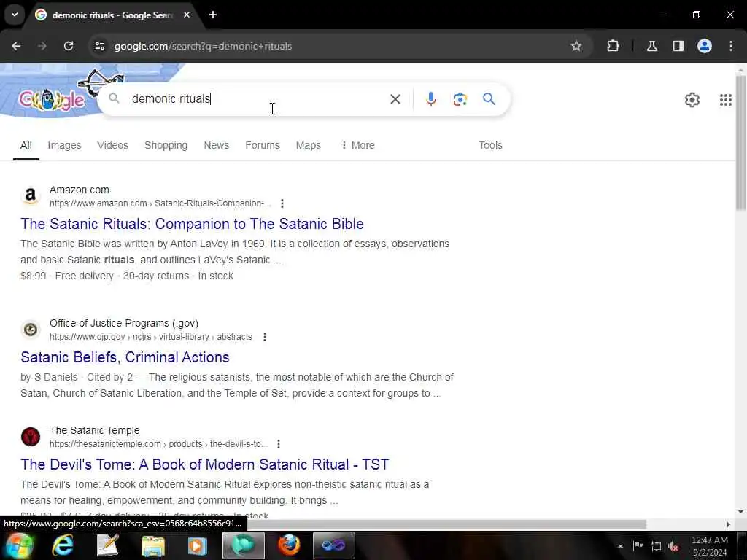Open options menu for Satanic Temple result
This screenshot has width=747, height=560.
point(278,444)
